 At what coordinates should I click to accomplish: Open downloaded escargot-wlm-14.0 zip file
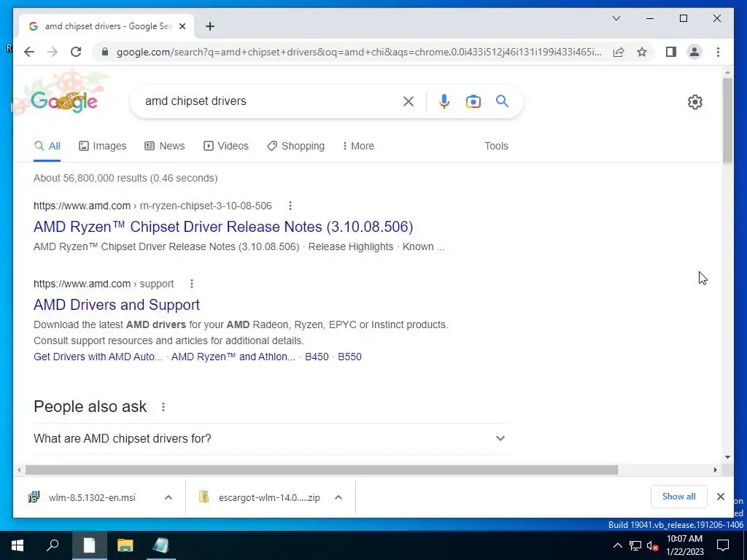click(260, 497)
